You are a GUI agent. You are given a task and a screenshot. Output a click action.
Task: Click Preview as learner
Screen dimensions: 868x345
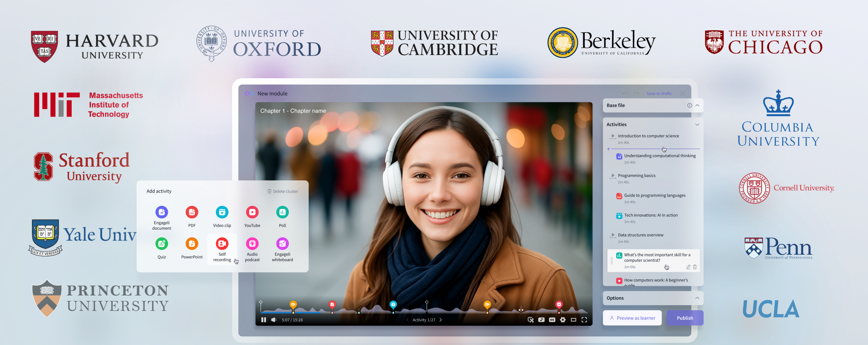pos(632,318)
